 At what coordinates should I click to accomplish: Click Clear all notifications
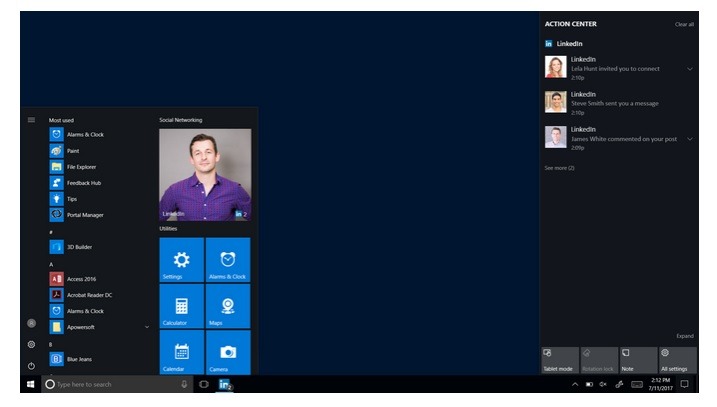click(x=684, y=24)
